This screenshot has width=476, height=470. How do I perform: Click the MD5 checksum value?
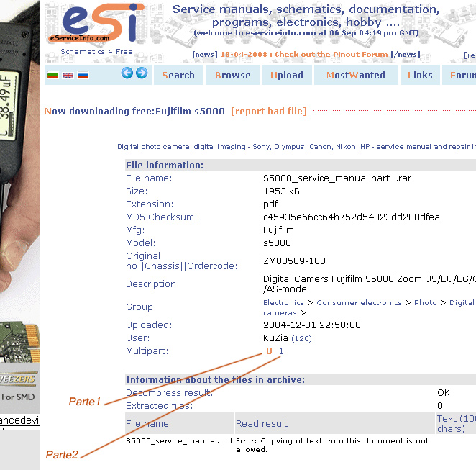pos(351,217)
